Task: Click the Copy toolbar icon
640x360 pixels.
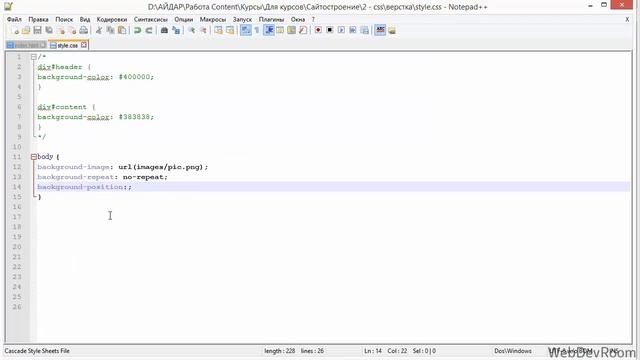Action: (x=110, y=30)
